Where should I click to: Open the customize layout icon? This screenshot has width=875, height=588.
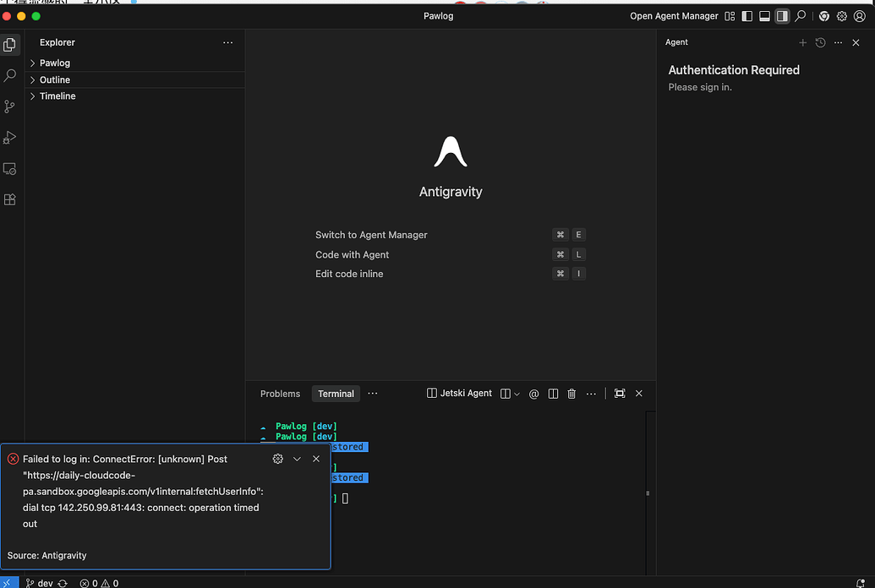[730, 16]
